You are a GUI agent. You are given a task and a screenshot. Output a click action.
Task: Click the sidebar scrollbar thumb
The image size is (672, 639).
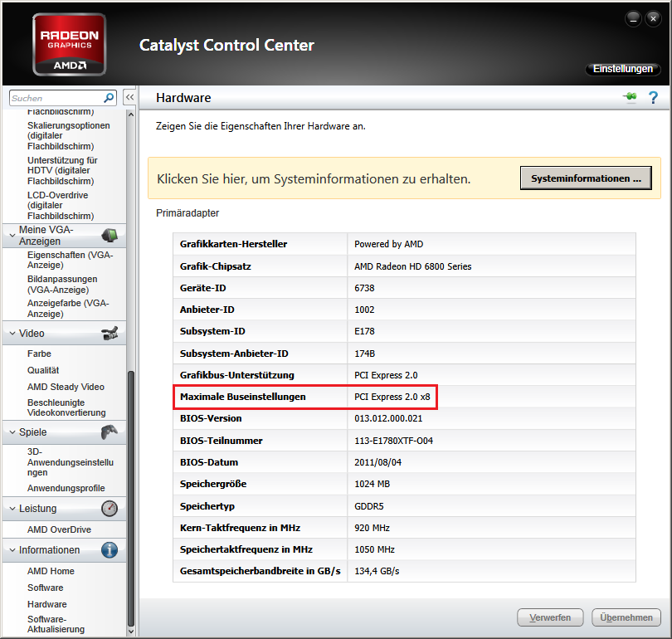pyautogui.click(x=131, y=499)
